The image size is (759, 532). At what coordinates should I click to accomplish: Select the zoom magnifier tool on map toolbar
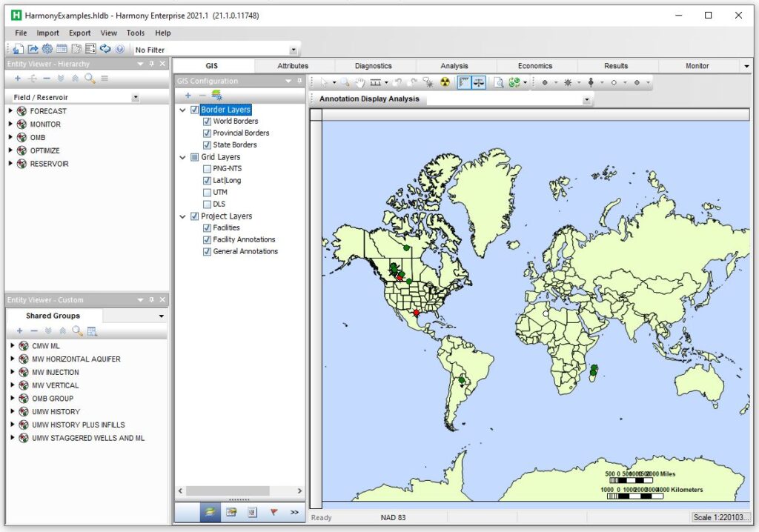click(x=345, y=83)
